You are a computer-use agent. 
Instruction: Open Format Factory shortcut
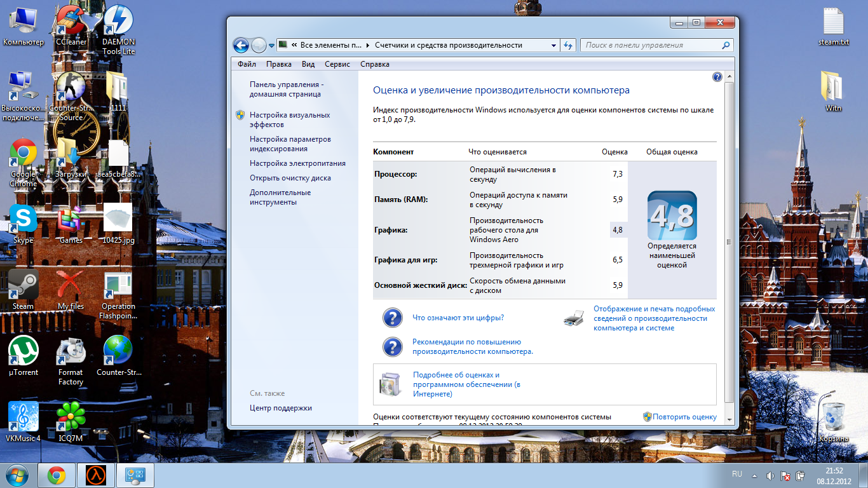coord(71,360)
